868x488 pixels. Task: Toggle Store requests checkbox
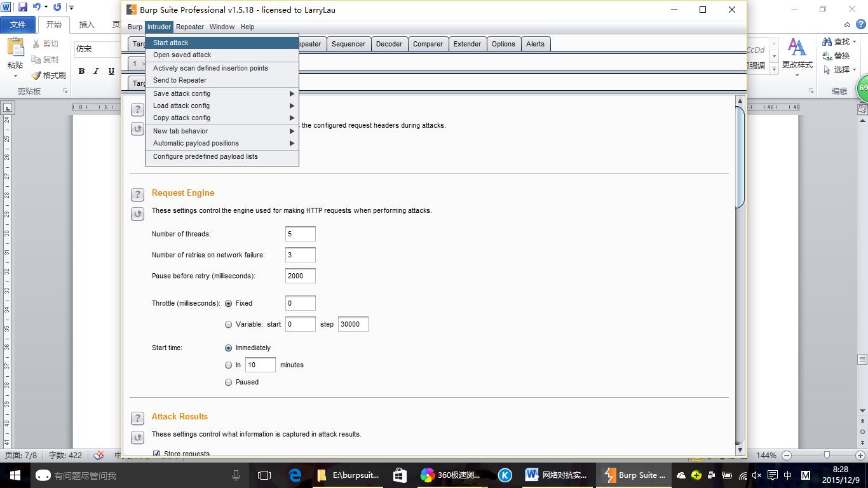point(156,453)
